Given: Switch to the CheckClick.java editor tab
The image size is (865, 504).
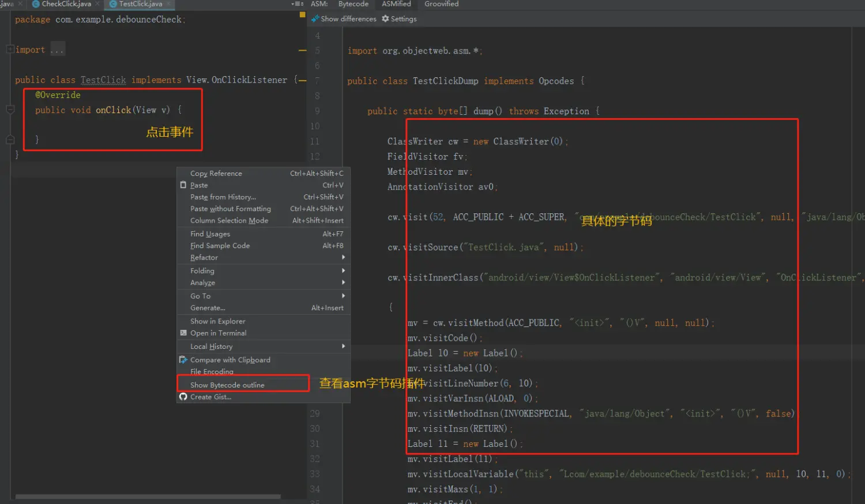Looking at the screenshot, I should click(x=66, y=4).
